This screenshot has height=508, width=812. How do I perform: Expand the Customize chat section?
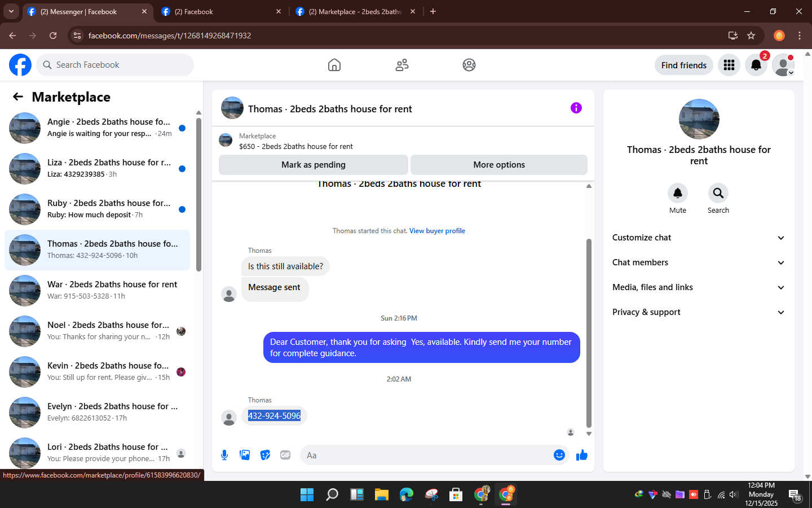[699, 238]
